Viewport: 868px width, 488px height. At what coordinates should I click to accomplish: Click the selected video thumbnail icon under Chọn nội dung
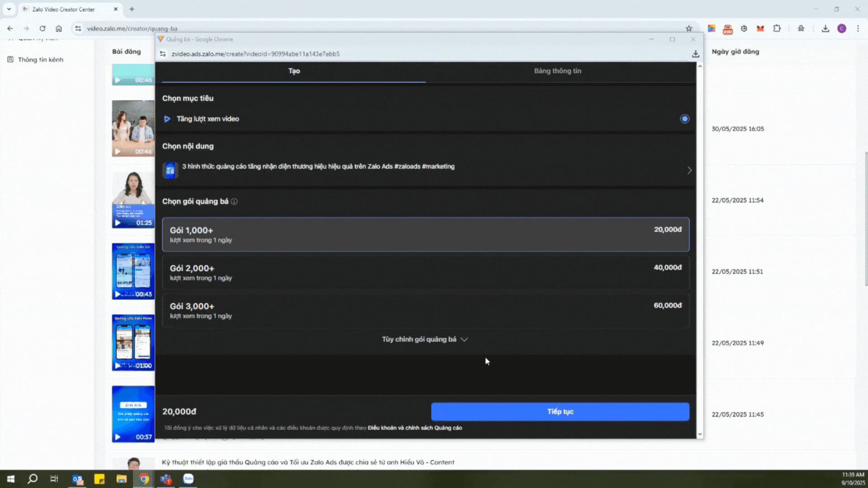(170, 170)
